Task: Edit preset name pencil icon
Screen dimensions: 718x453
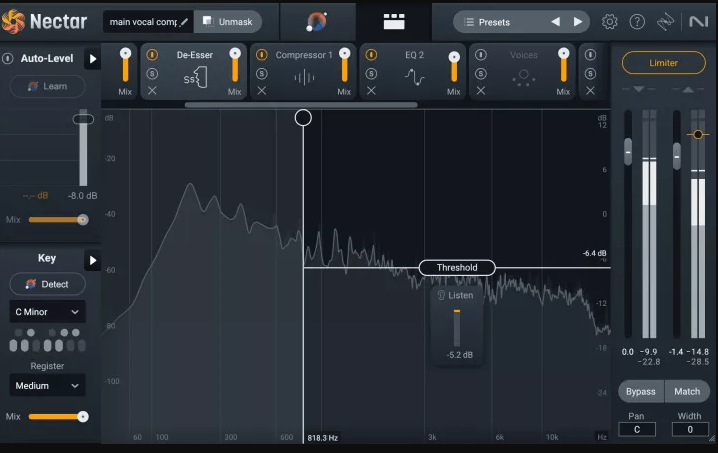Action: 184,22
